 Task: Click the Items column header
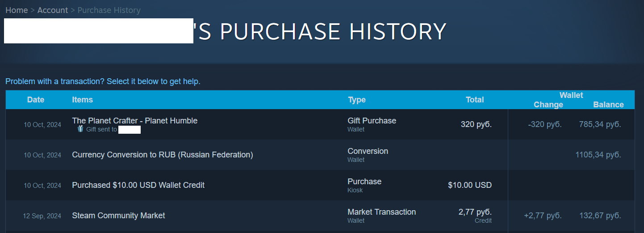(83, 100)
